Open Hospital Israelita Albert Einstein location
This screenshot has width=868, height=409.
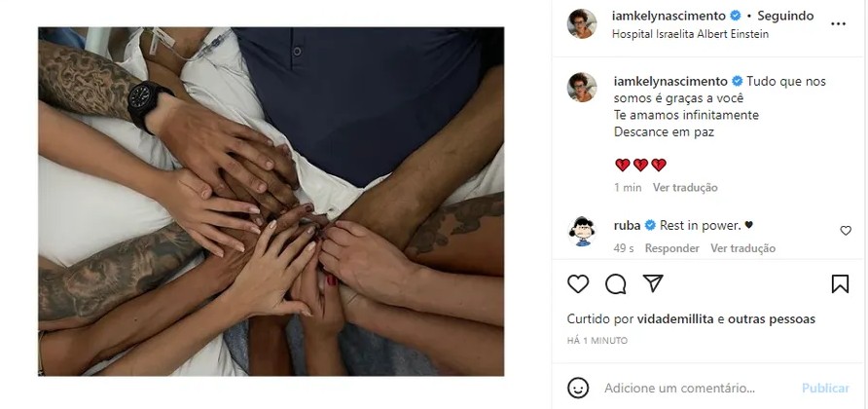click(690, 34)
